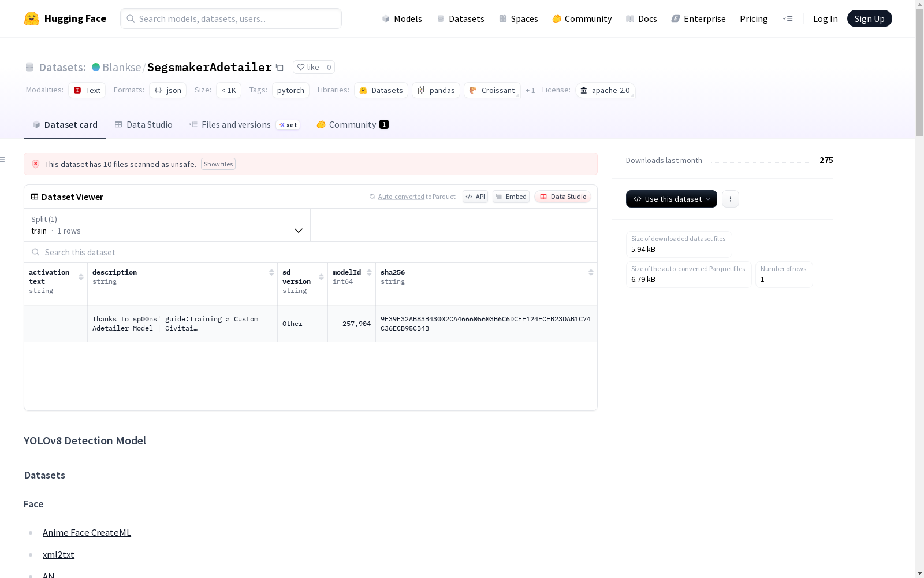The image size is (924, 578).
Task: Open Enterprise in the top navigation
Action: tap(699, 18)
